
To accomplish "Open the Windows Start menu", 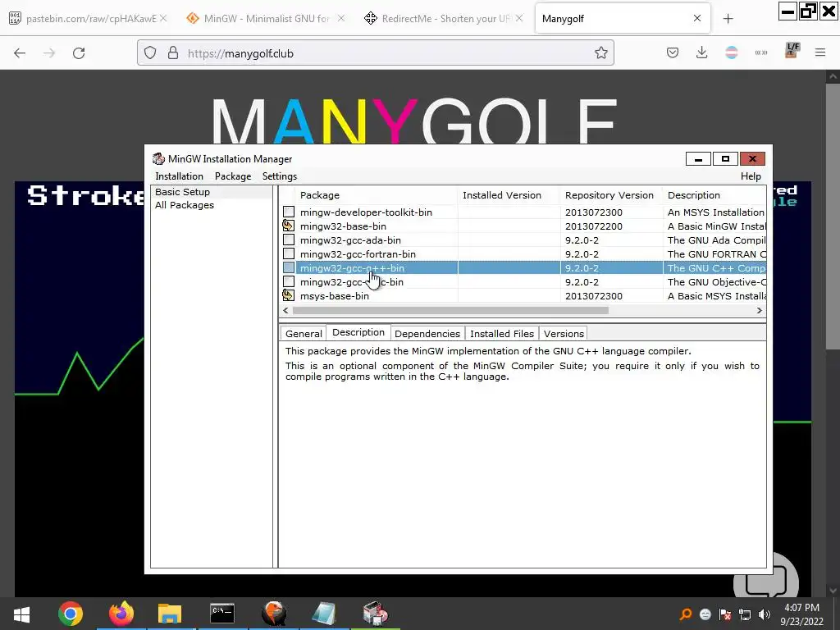I will point(22,614).
